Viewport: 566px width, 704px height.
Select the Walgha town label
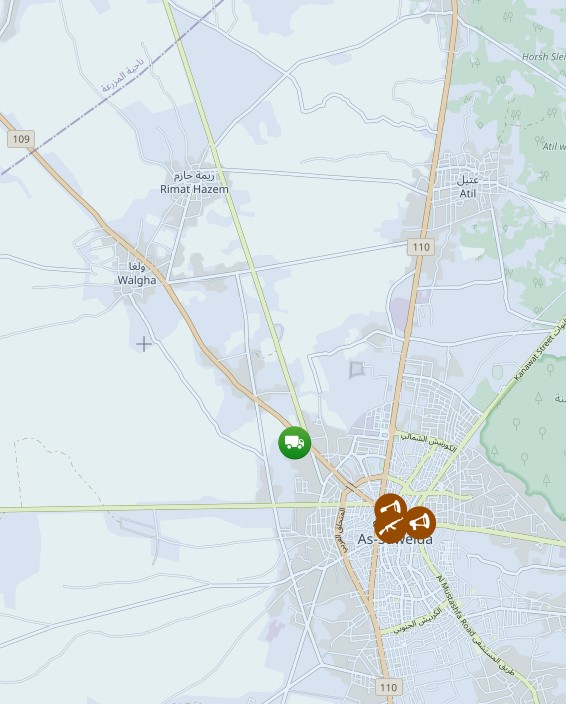137,274
